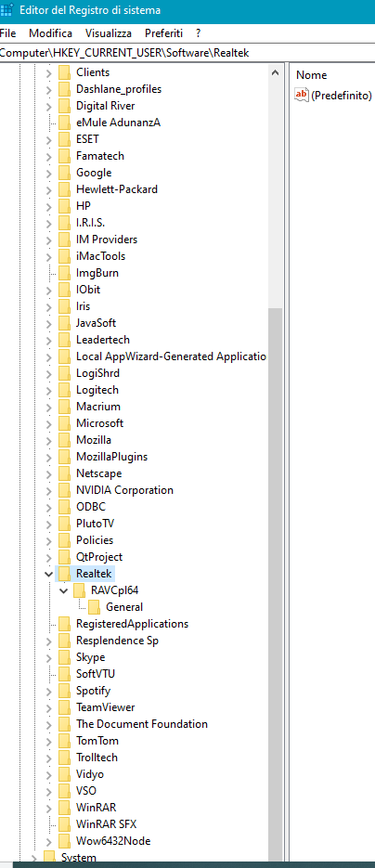Select the QtProject key
The width and height of the screenshot is (375, 868).
(99, 557)
